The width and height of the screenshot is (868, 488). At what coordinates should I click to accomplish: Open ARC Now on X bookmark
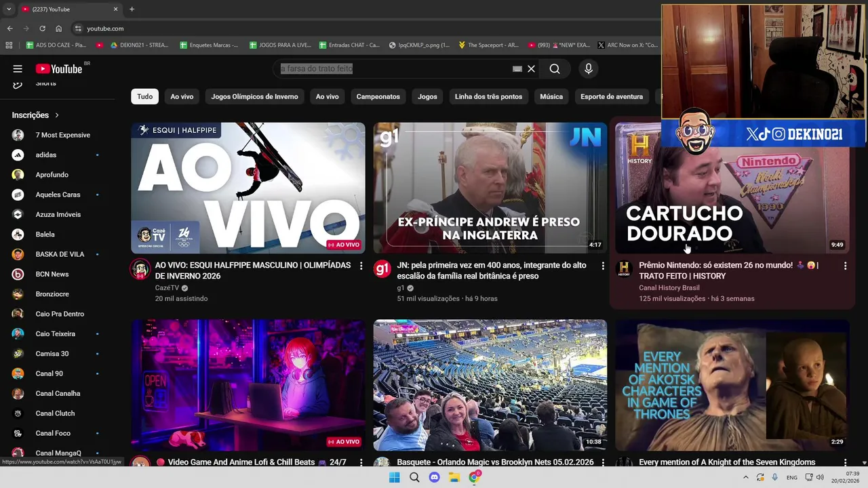tap(627, 45)
